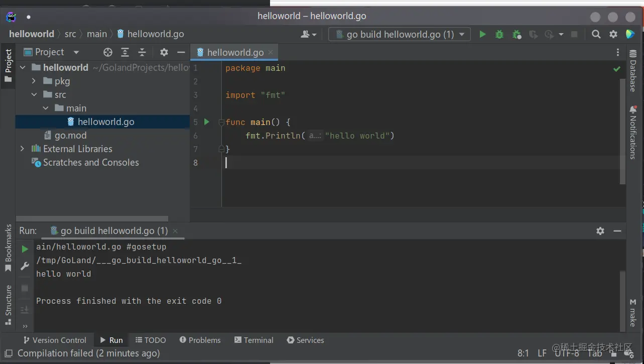Fold the main function using the line 5 gutter marker
Image resolution: width=644 pixels, height=364 pixels.
[x=221, y=122]
